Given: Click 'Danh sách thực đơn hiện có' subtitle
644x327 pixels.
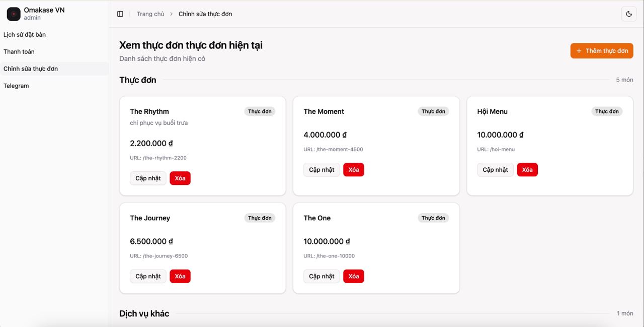Looking at the screenshot, I should click(x=162, y=58).
